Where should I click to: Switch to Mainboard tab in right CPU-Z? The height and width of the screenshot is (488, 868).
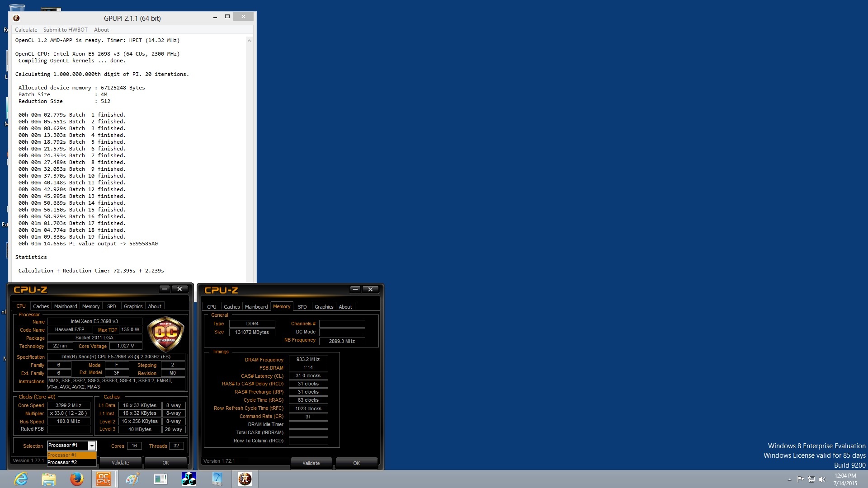[x=256, y=307]
